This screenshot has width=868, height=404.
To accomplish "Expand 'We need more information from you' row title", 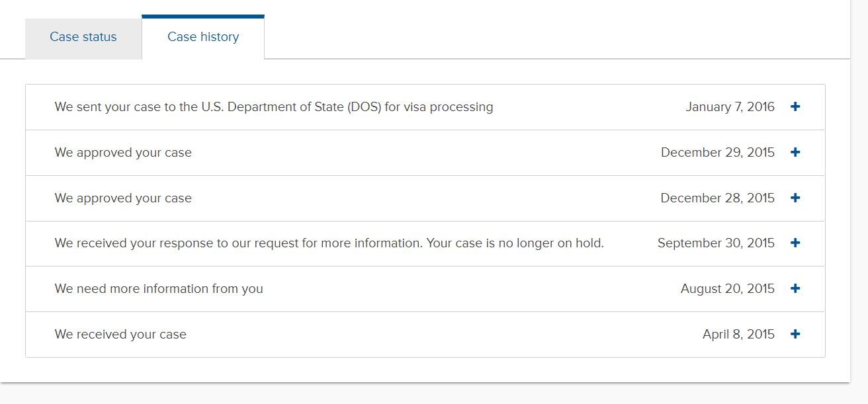I will click(159, 288).
